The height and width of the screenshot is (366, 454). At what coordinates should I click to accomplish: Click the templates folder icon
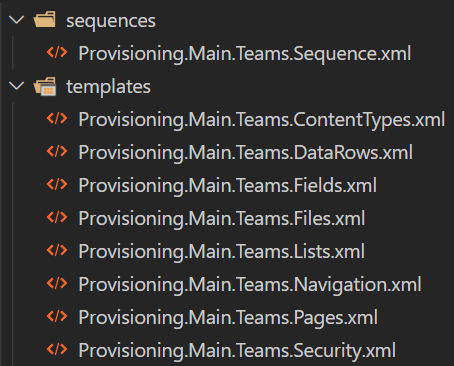pos(45,86)
